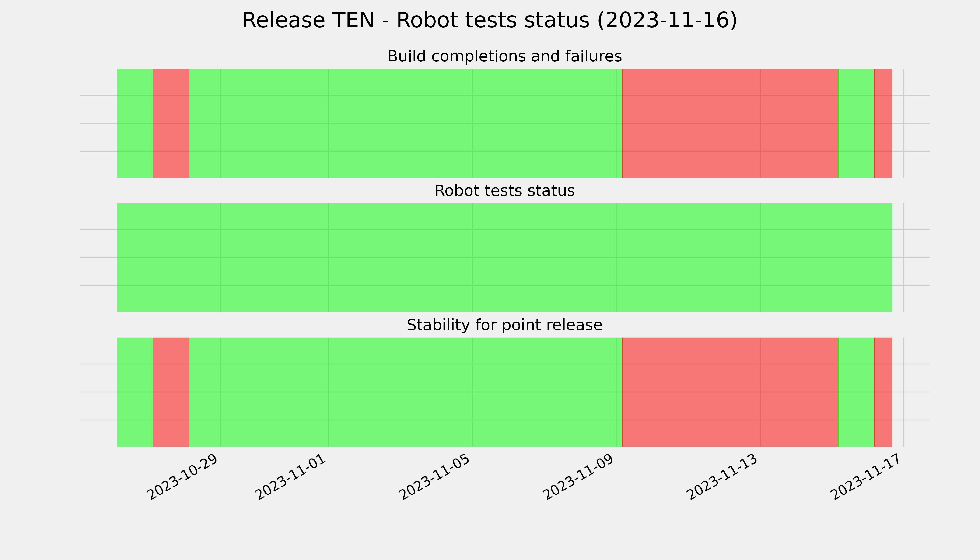Viewport: 980px width, 560px height.
Task: Click the last narrow red band in Build completions chart
Action: pyautogui.click(x=883, y=123)
